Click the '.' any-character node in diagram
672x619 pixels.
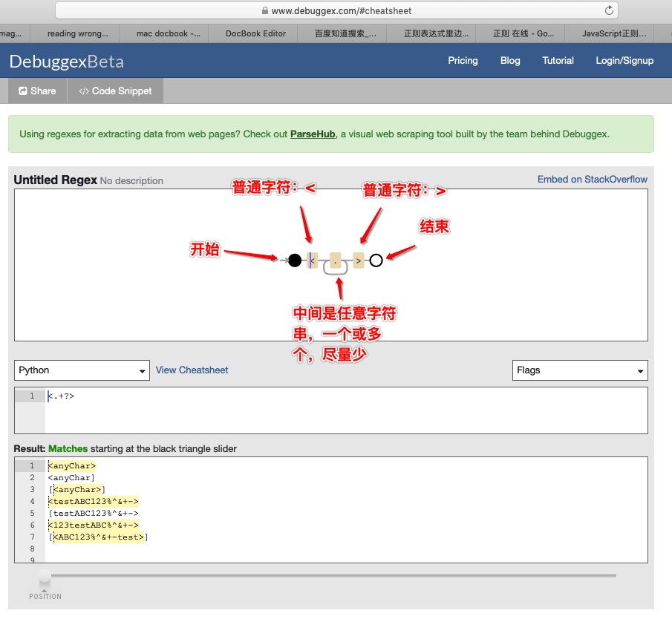[335, 261]
